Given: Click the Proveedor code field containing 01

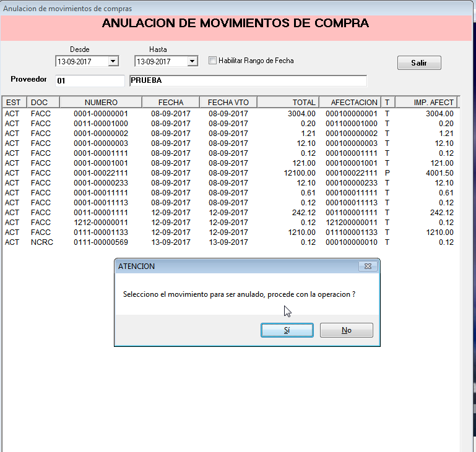Looking at the screenshot, I should [90, 81].
